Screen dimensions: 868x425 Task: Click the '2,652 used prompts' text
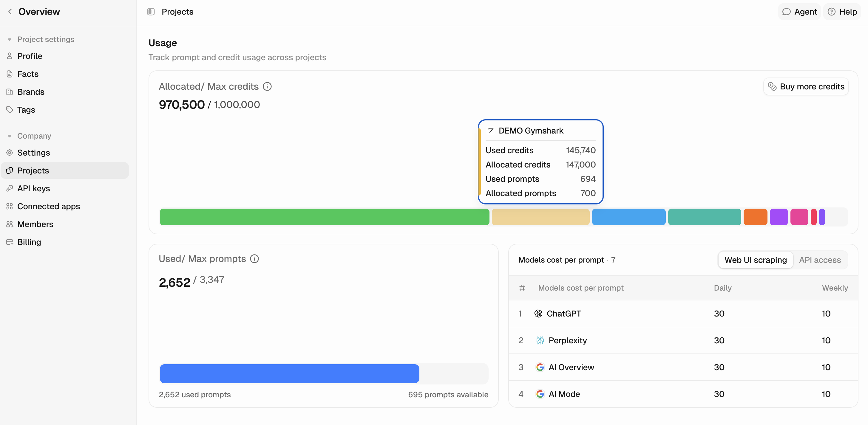[x=195, y=395]
